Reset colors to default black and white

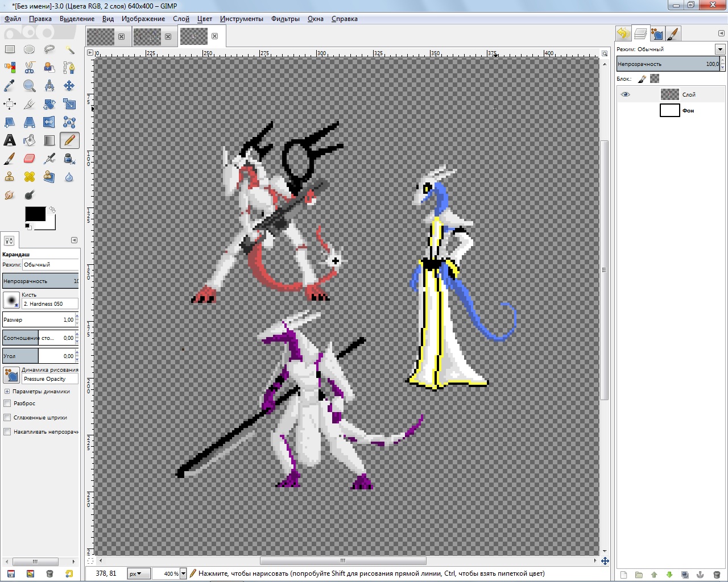[x=28, y=226]
